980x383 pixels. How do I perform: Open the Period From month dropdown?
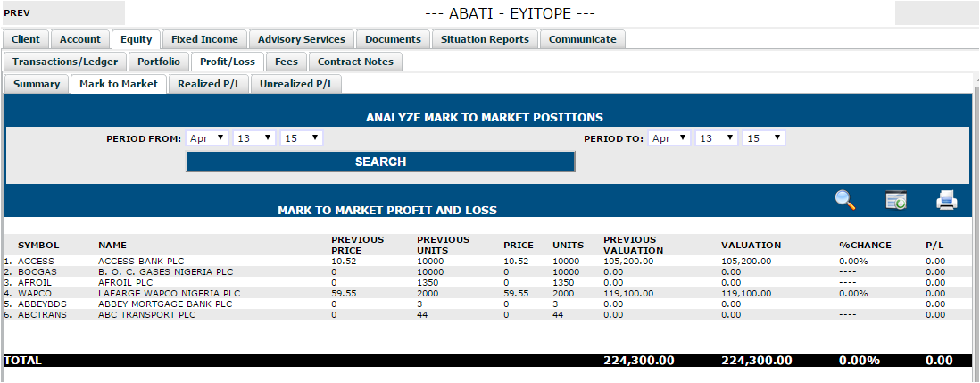207,138
